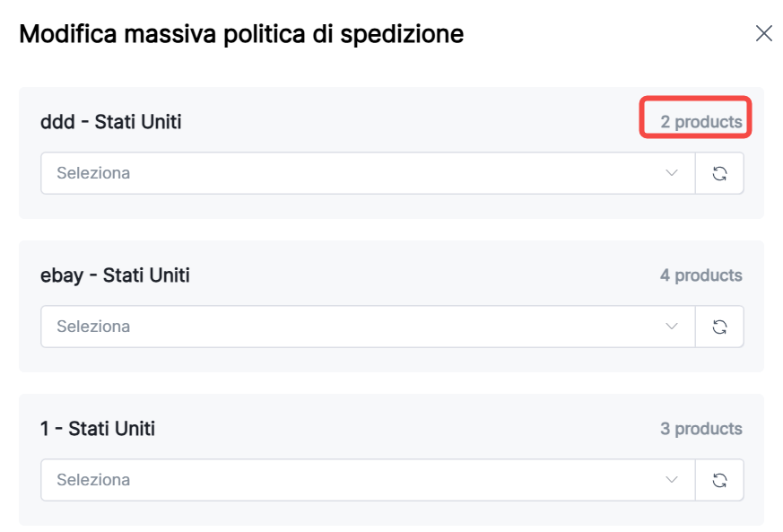
Task: Click the 4 products count label
Action: (700, 275)
